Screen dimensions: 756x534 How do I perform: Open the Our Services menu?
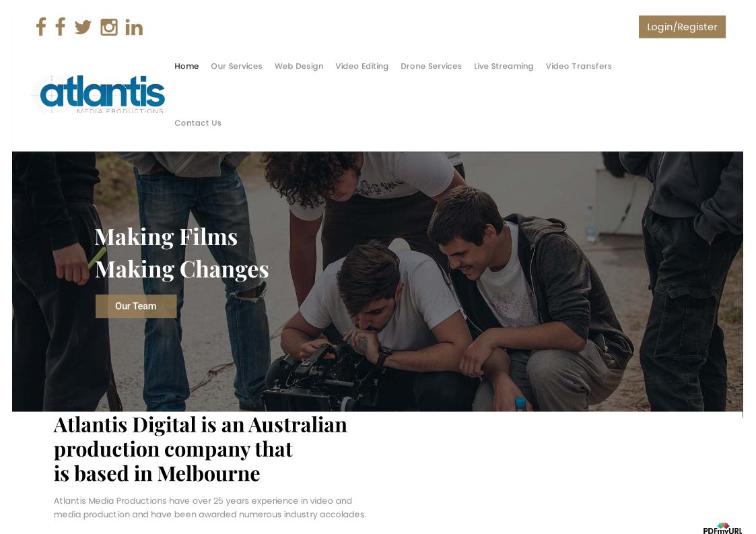(236, 66)
